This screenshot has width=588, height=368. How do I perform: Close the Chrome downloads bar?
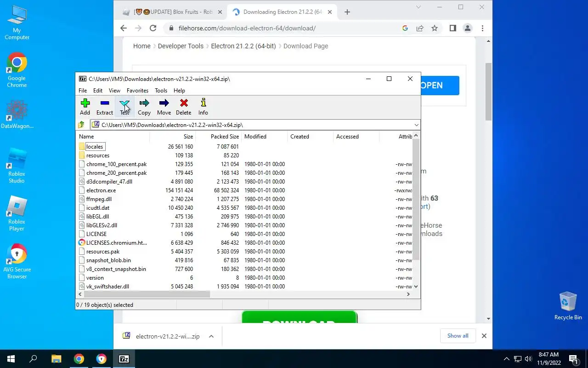point(484,336)
